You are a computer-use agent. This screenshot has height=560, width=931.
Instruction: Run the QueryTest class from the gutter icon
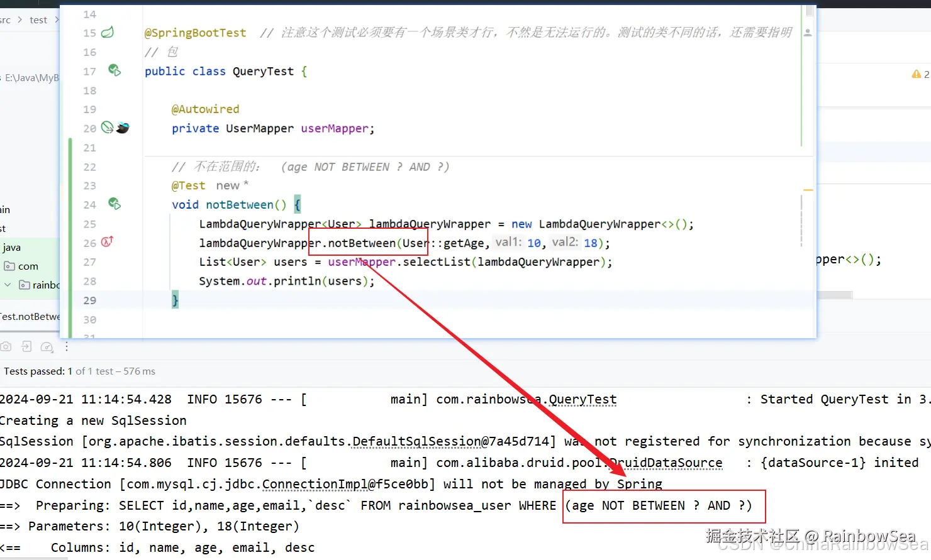[x=114, y=70]
